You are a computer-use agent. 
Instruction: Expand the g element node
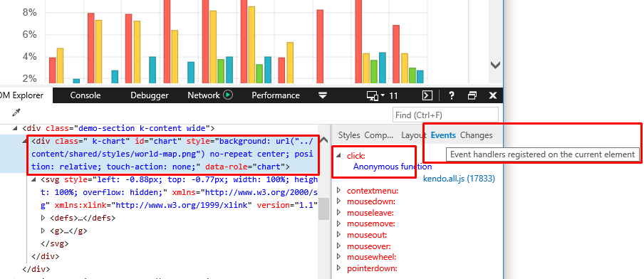coord(44,231)
